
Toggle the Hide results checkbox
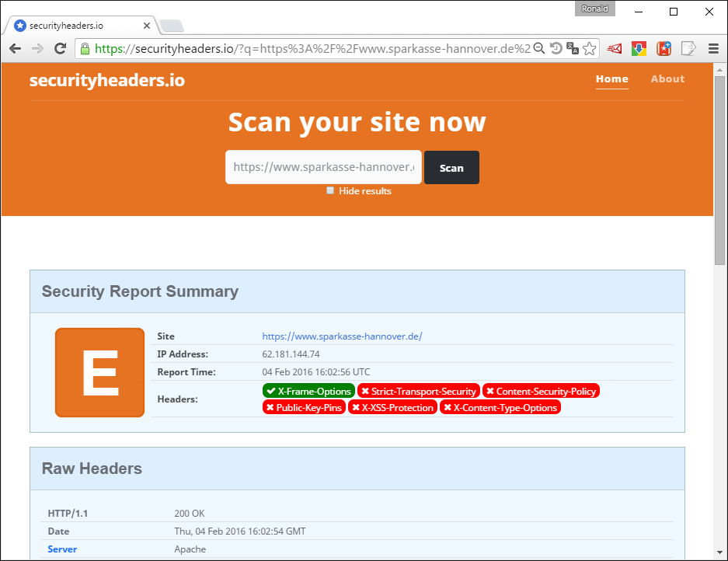pyautogui.click(x=330, y=190)
